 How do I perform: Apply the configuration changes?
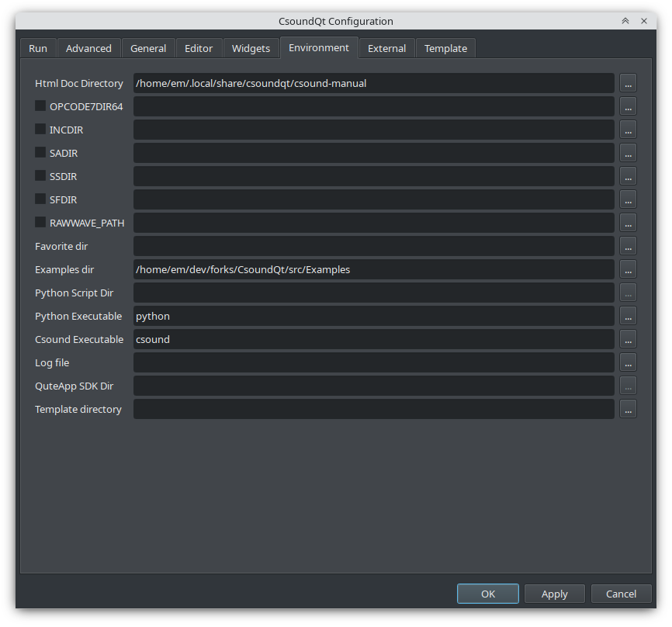(555, 594)
